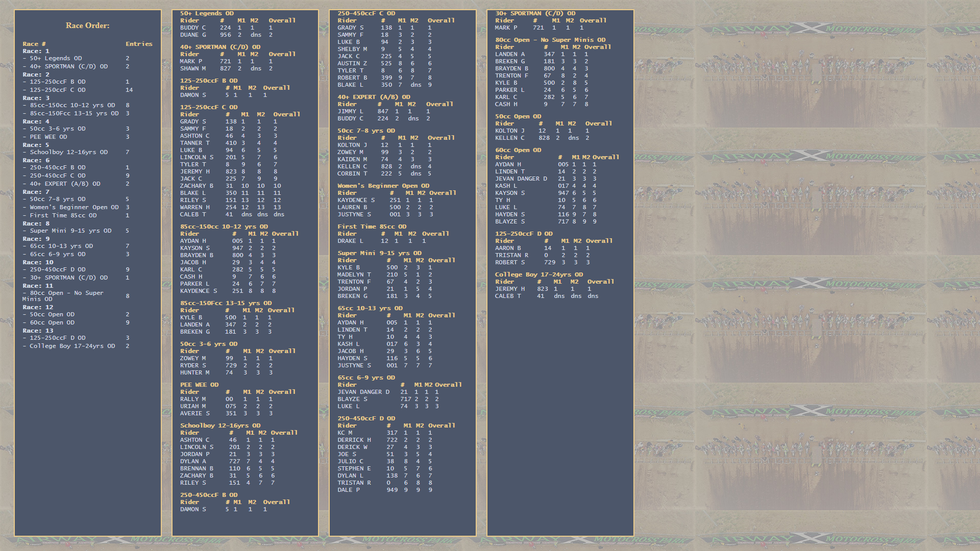
Task: Click the "50cc Open OD" results table heading
Action: [518, 116]
